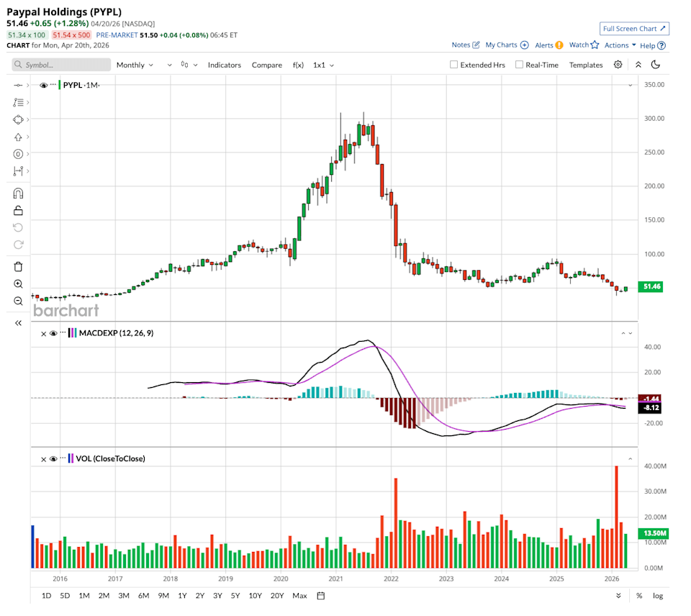691x616 pixels.
Task: Type a ticker in the Symbol search field
Action: coord(61,65)
